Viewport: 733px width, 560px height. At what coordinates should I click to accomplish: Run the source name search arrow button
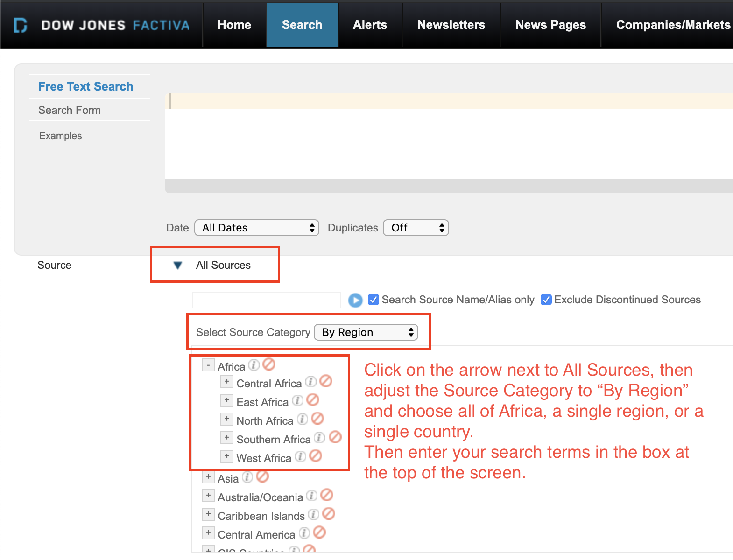tap(355, 300)
